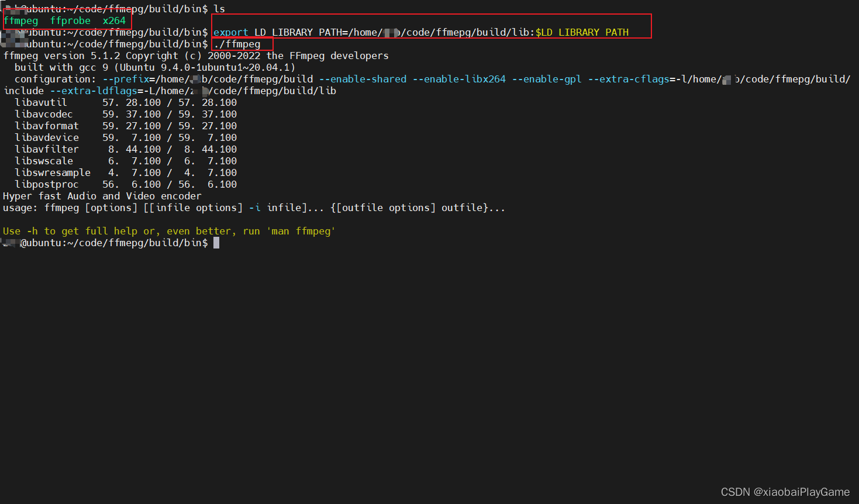Click 'Hyper fast Audio and Video encoder' line
Screen dimensions: 859x504
point(102,196)
